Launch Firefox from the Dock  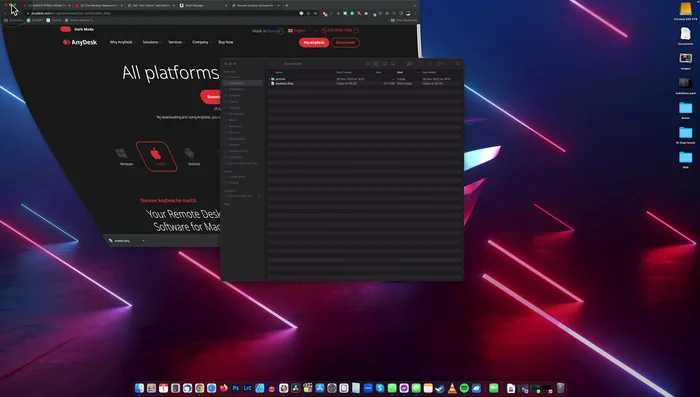(x=224, y=388)
